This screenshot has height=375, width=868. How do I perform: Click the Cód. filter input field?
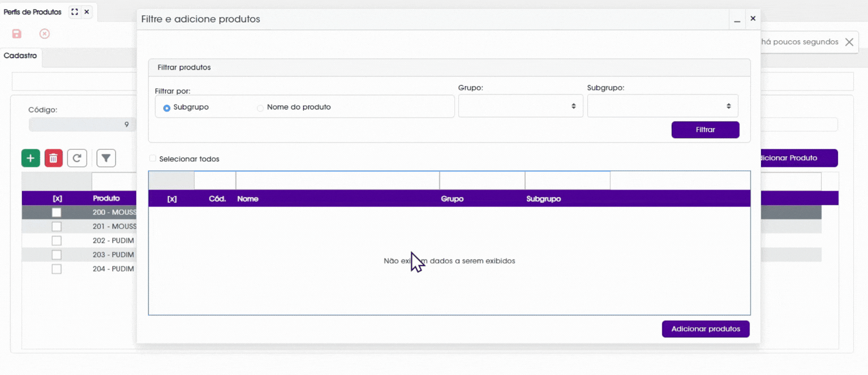pos(215,180)
